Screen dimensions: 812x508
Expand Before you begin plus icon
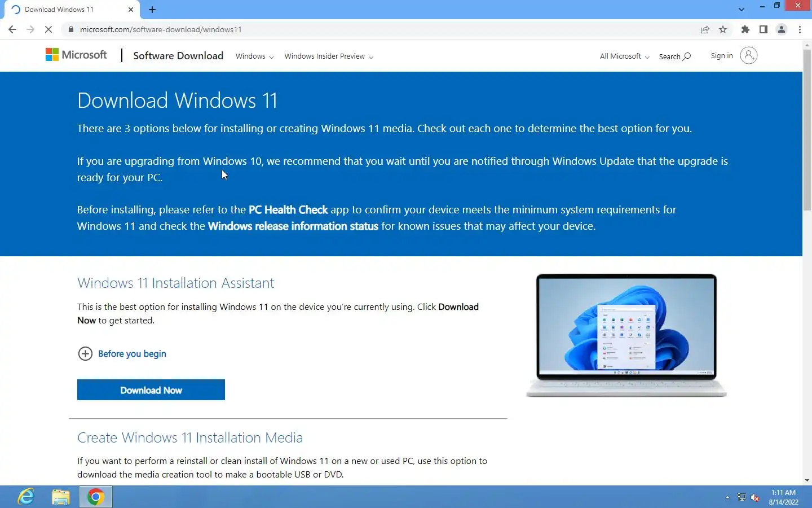85,353
